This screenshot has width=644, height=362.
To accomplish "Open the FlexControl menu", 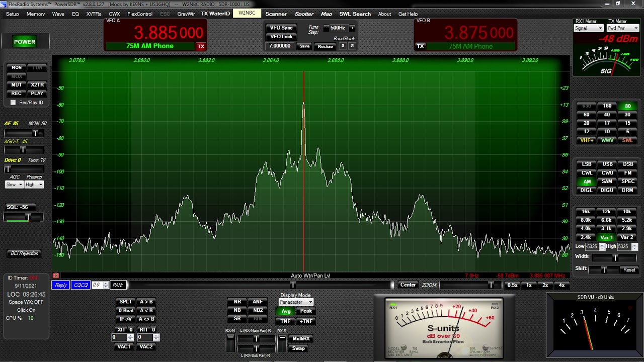I will coord(140,14).
